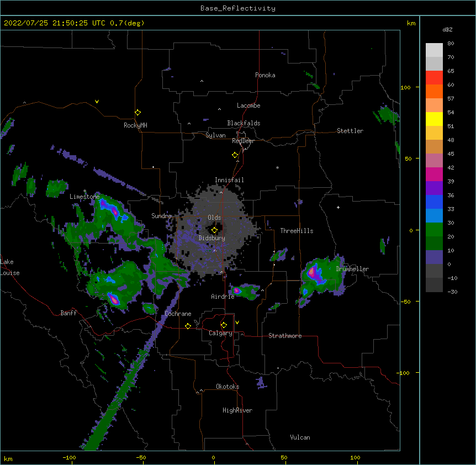Click the light blue legend swatch for 30-33 dBZ
The height and width of the screenshot is (465, 476).
[x=434, y=216]
